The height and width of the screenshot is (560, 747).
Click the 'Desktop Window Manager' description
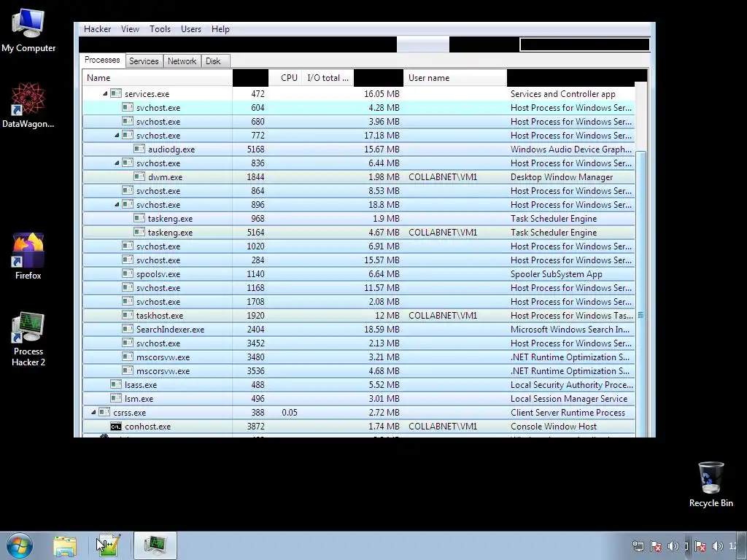pyautogui.click(x=562, y=177)
